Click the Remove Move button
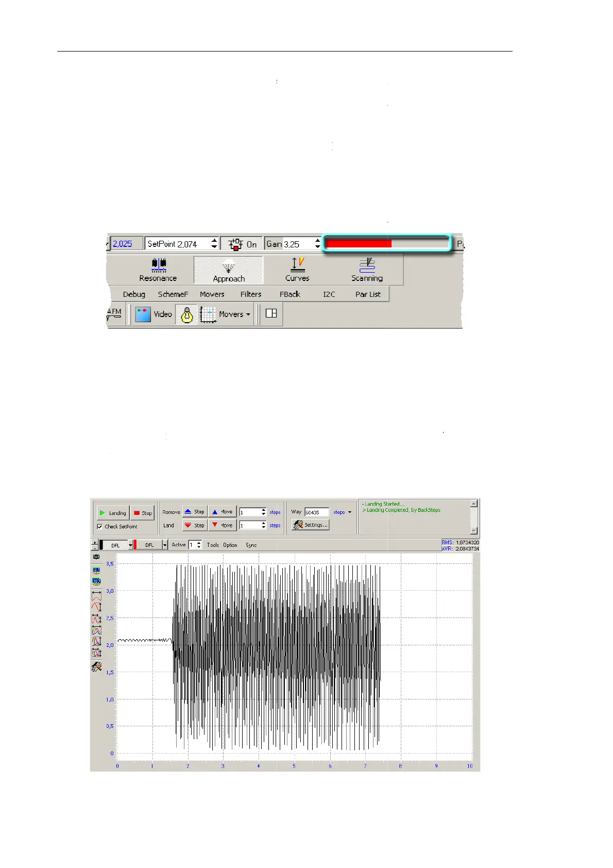This screenshot has height=868, width=613. [223, 512]
